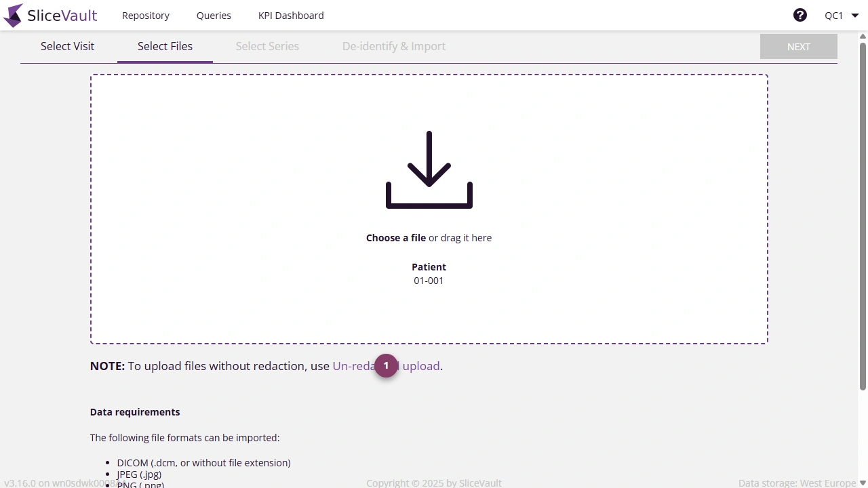Click the NEXT button
Screen dimensions: 868x488
click(798, 46)
